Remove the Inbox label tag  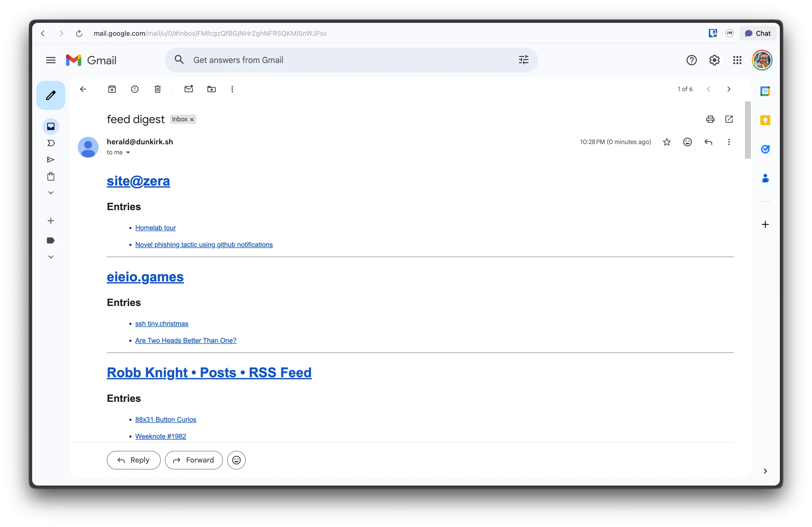click(x=192, y=120)
